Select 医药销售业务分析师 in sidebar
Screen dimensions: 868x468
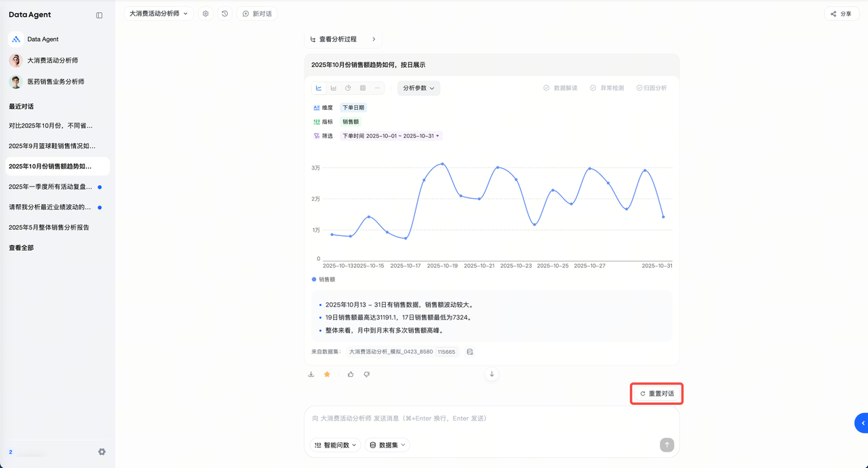click(56, 81)
